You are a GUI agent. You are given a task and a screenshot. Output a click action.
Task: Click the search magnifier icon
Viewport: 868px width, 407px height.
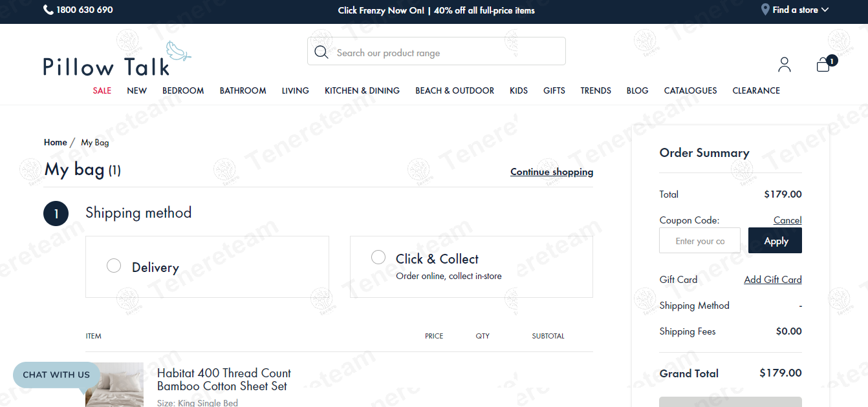(321, 52)
